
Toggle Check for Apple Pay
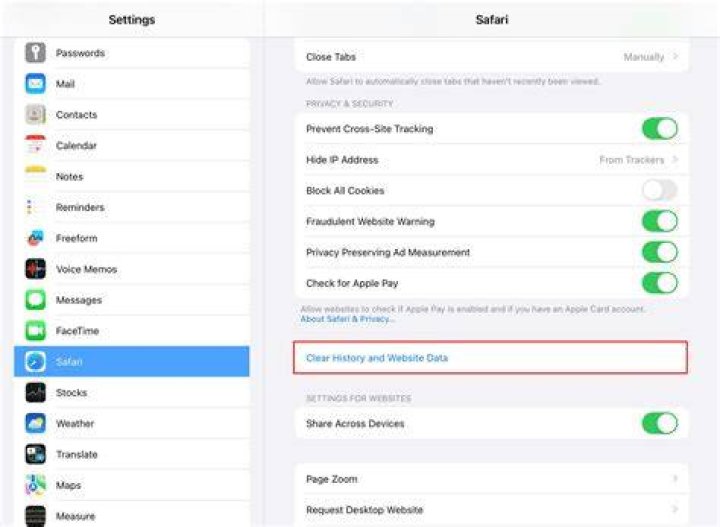point(660,283)
